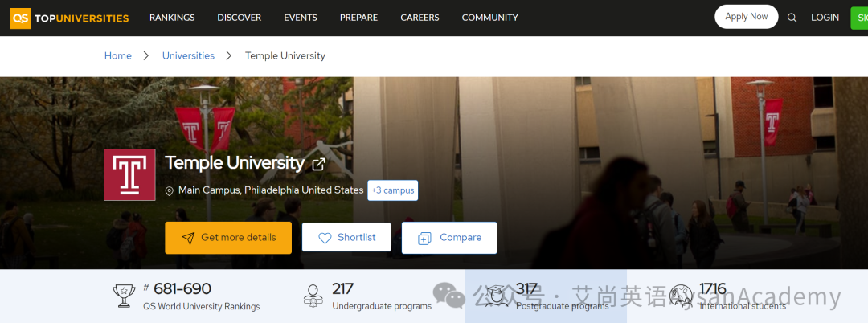The height and width of the screenshot is (331, 868).
Task: Click Main Campus, Philadelphia United States text
Action: (271, 190)
